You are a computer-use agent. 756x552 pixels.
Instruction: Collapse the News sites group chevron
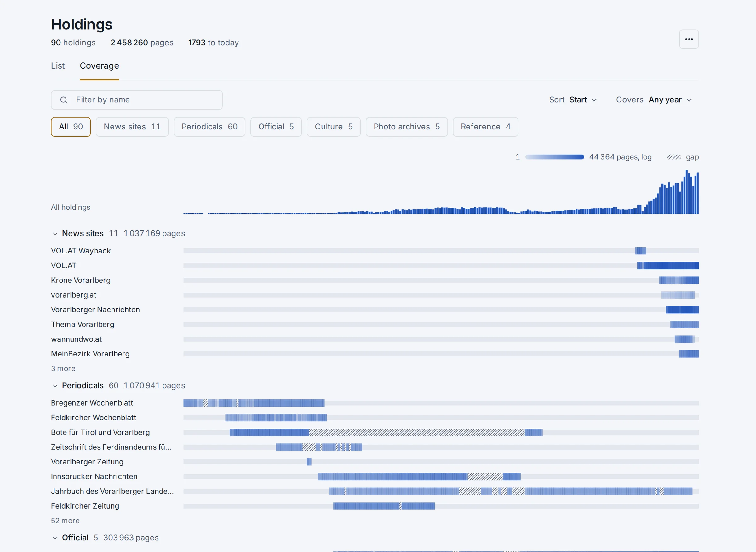click(55, 234)
